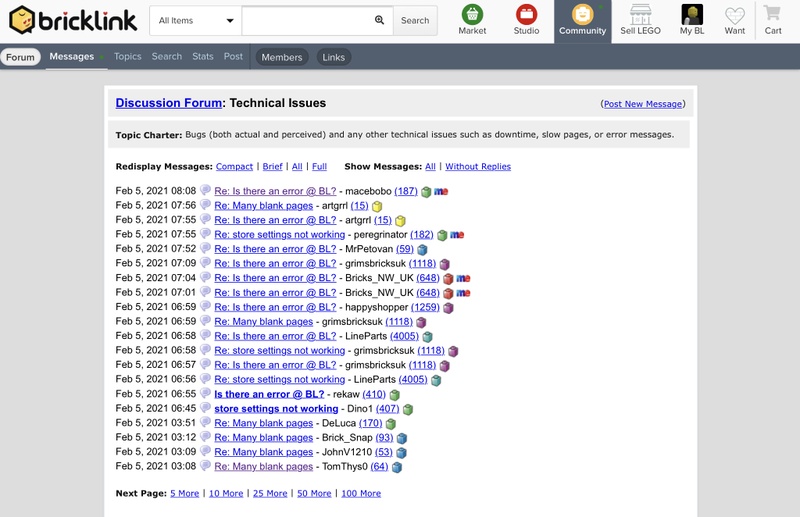This screenshot has width=800, height=517.
Task: Open the Links section
Action: 333,57
